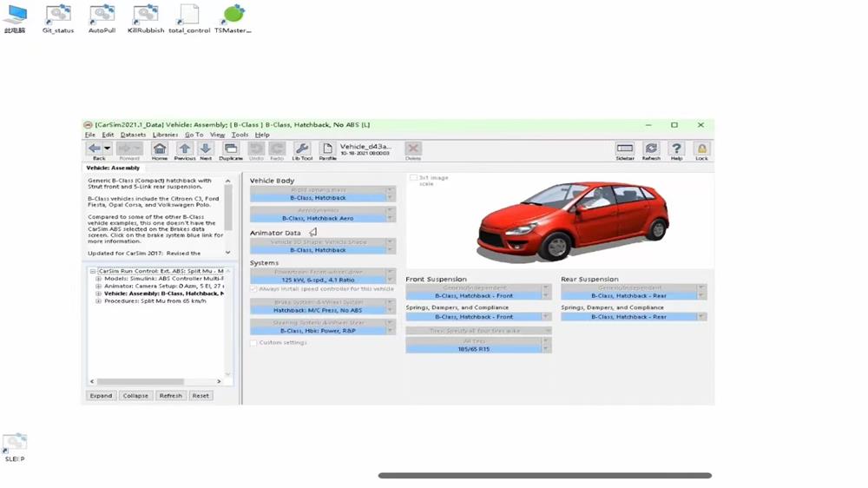Viewport: 868px width, 488px height.
Task: Open the Help question mark icon
Action: pyautogui.click(x=676, y=149)
